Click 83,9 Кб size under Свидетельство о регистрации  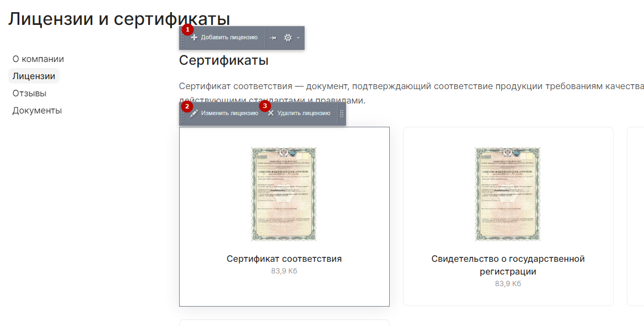coord(508,283)
